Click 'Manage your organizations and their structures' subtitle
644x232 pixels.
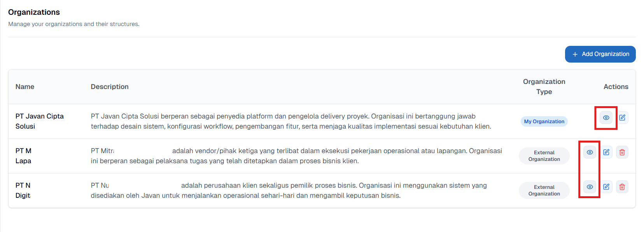click(74, 24)
